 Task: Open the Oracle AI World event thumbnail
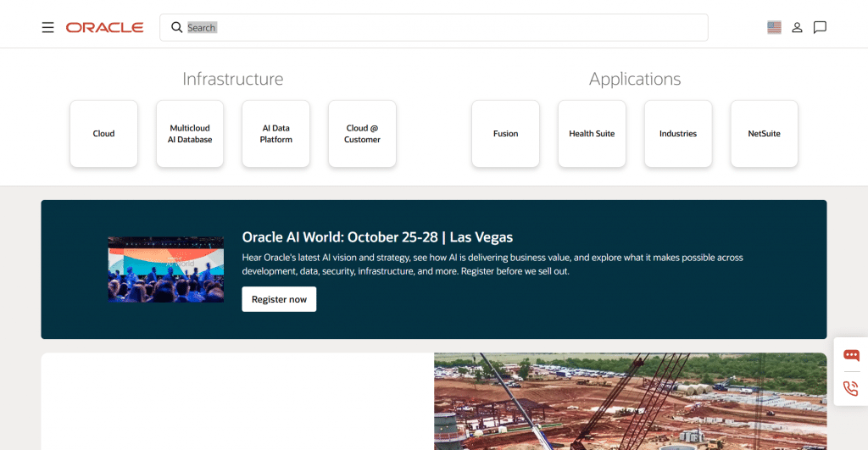(166, 269)
